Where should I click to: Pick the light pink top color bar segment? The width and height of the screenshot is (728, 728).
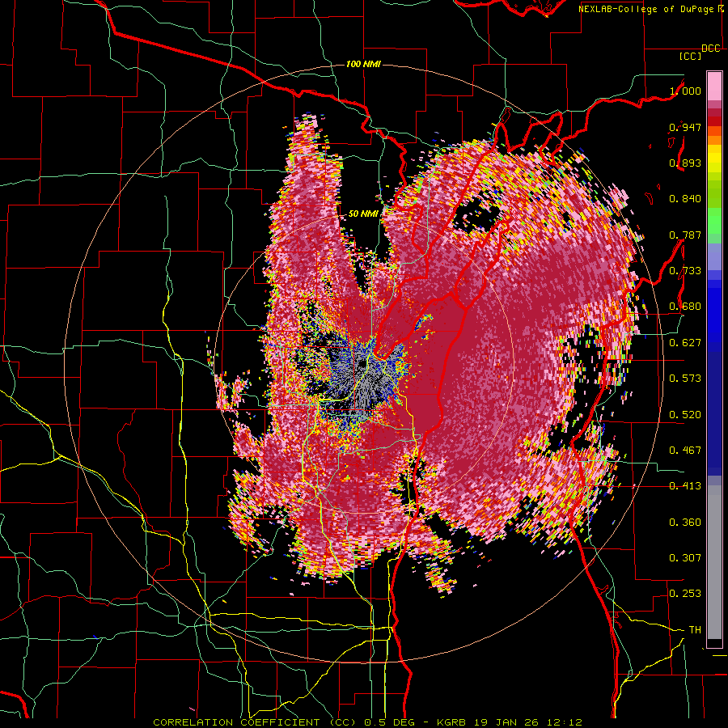(714, 86)
